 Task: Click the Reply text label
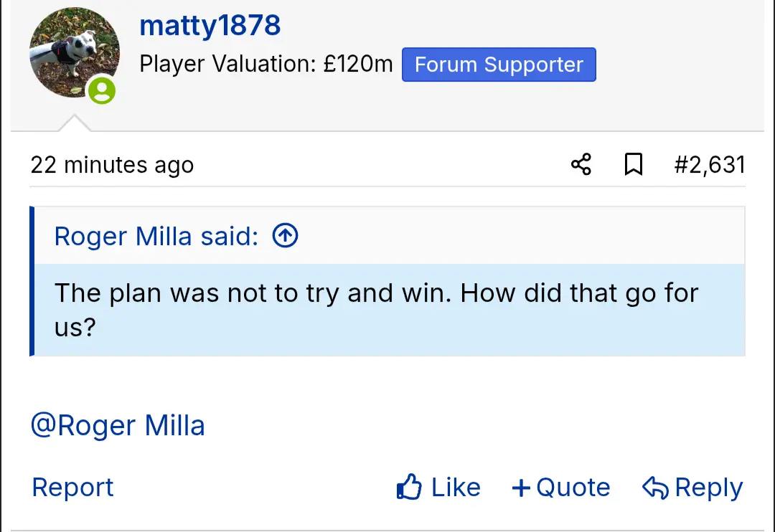(708, 488)
